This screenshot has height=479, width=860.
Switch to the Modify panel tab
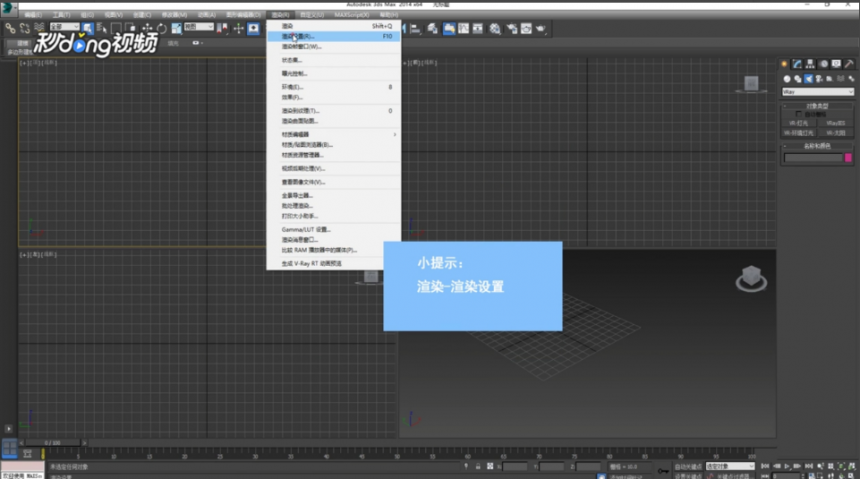[797, 64]
